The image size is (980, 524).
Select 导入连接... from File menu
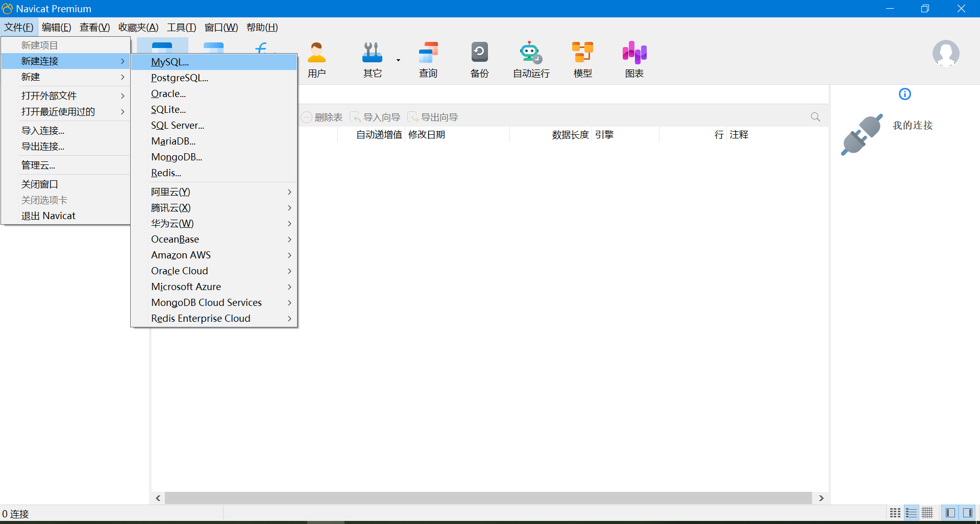[x=65, y=130]
